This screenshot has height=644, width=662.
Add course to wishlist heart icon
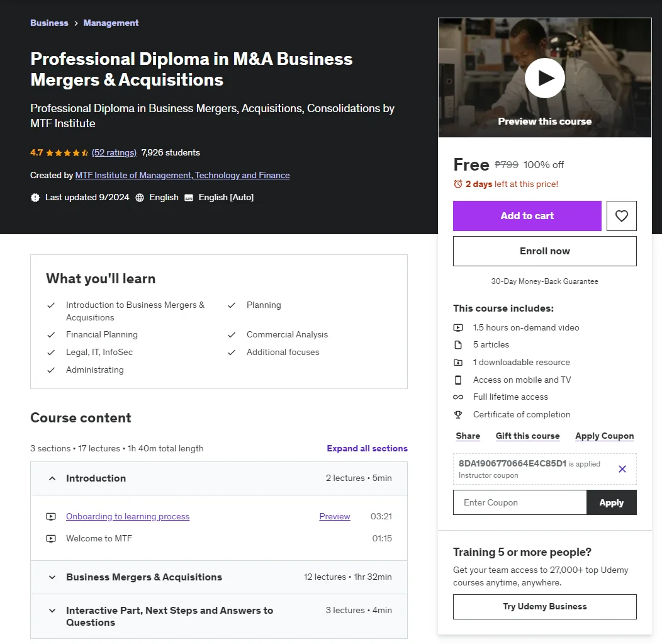pos(621,216)
